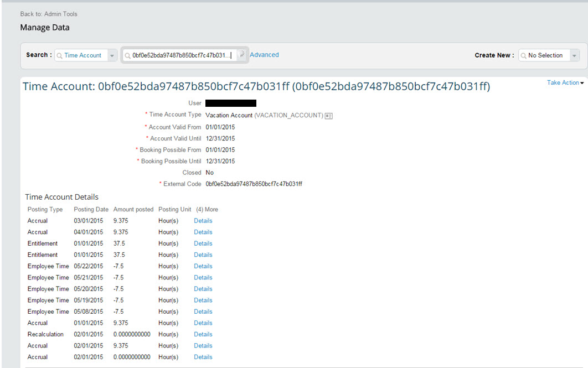The height and width of the screenshot is (368, 588).
Task: Open Details for Employee Time 05/08/2015
Action: (x=203, y=312)
